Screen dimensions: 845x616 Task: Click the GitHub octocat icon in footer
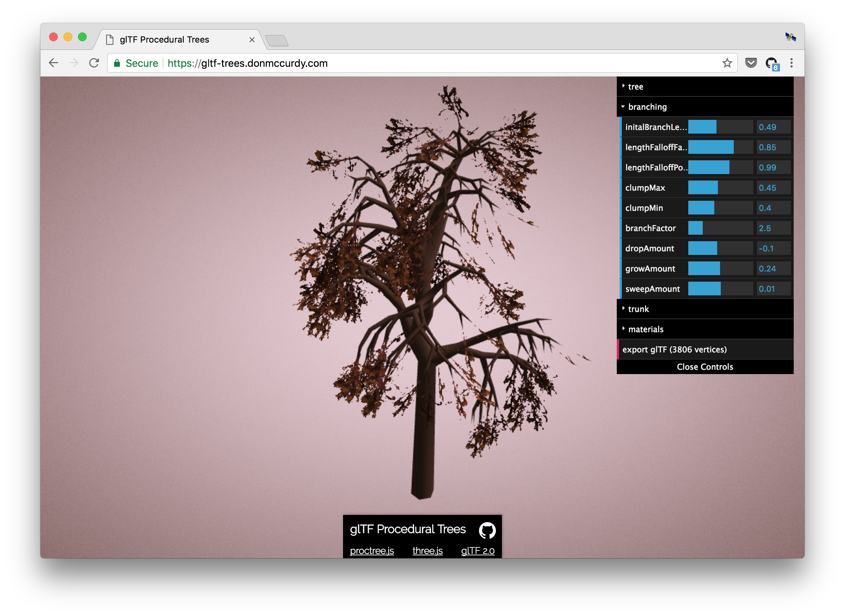pos(487,530)
